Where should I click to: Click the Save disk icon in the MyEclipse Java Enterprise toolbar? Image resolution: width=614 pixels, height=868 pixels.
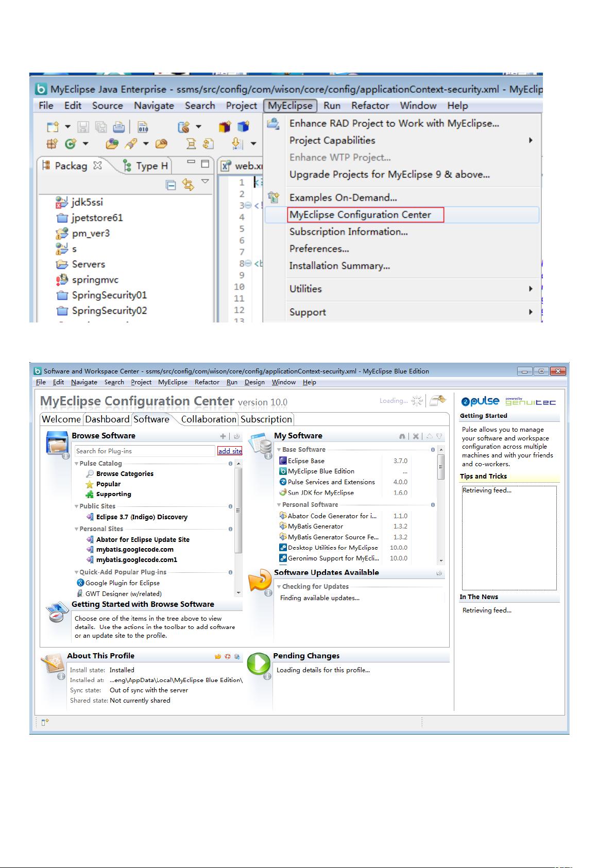pyautogui.click(x=83, y=127)
